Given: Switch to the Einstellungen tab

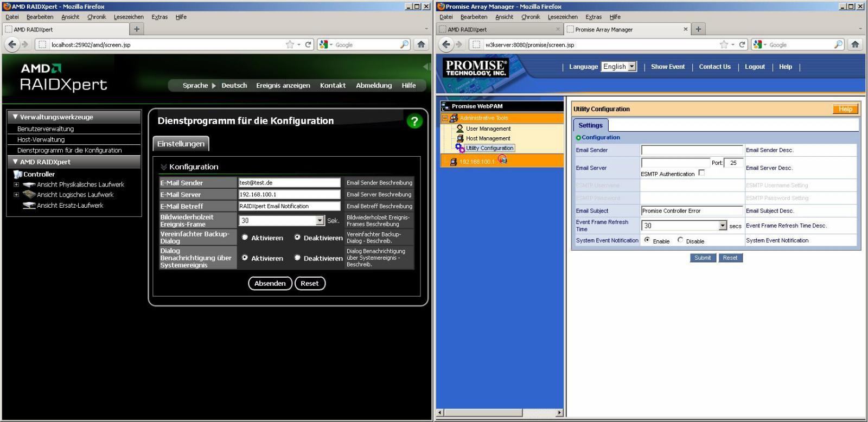Looking at the screenshot, I should coord(181,144).
